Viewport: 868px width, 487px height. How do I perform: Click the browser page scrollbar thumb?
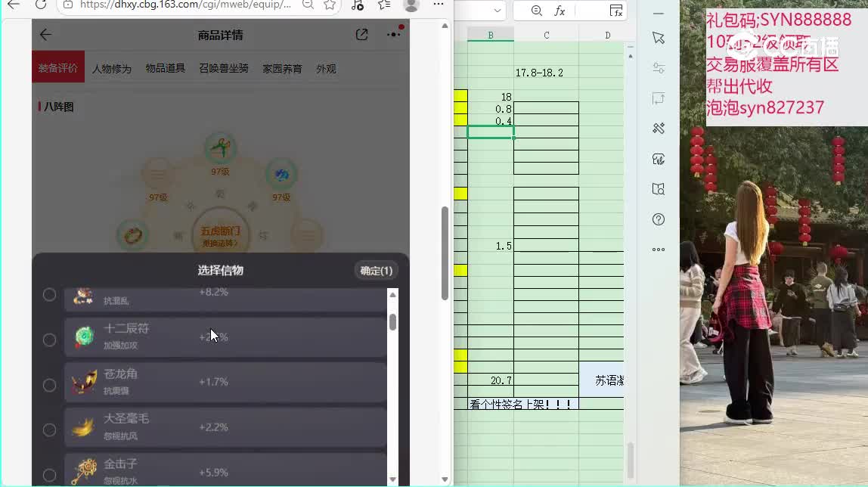(x=445, y=253)
